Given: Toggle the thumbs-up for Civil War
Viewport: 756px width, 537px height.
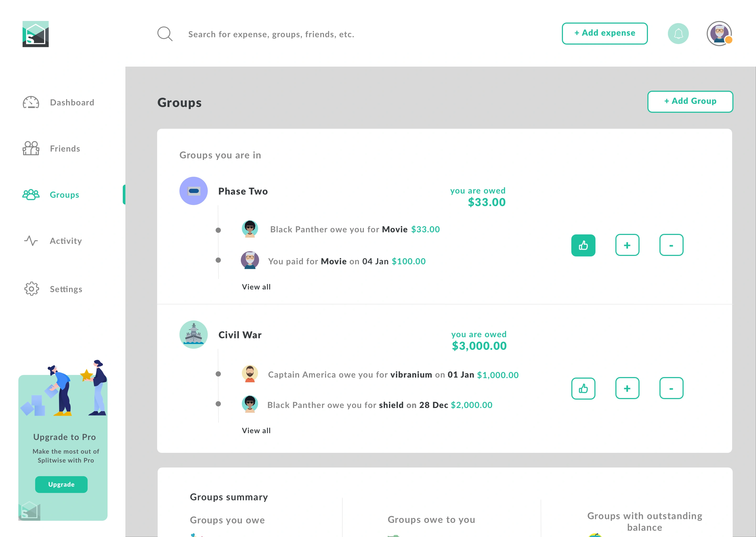Looking at the screenshot, I should pyautogui.click(x=583, y=389).
